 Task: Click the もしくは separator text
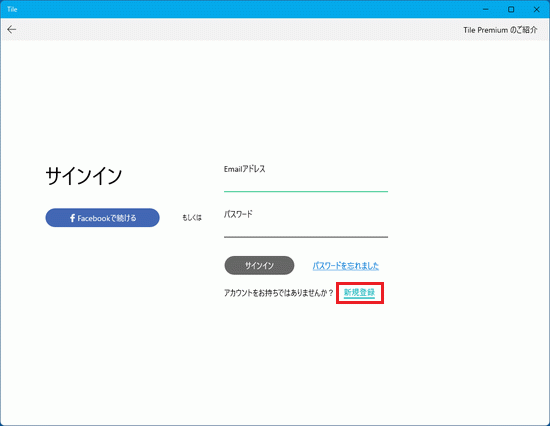[192, 218]
